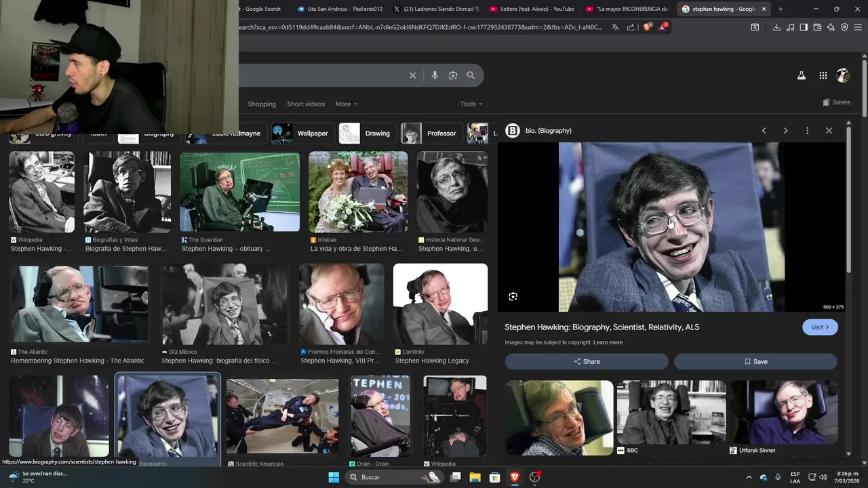
Task: Click the large preview image of Hawking
Action: [x=671, y=227]
